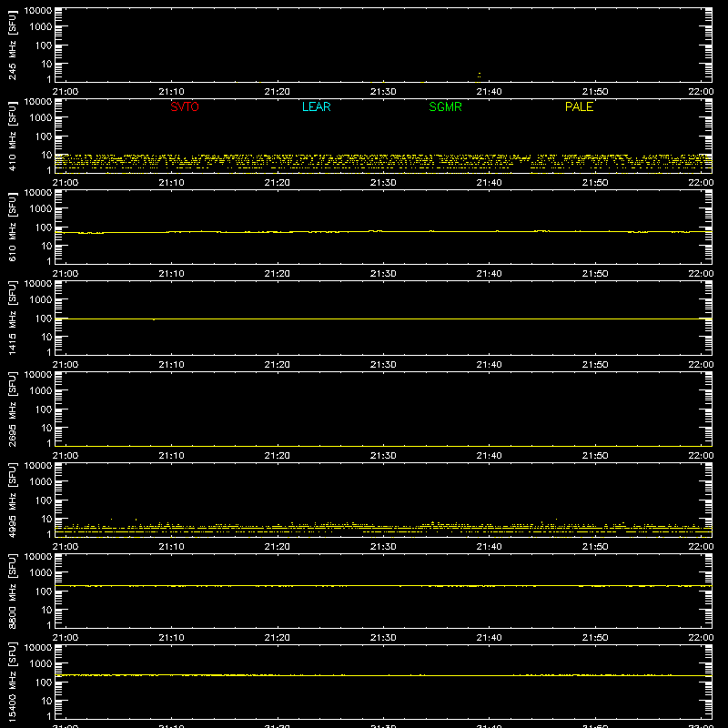
Task: Select the 410 MHz [SFU] axis label
Action: 12,136
